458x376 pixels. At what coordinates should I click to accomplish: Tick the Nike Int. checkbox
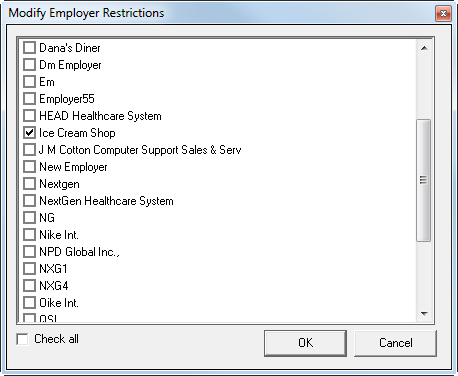(29, 235)
